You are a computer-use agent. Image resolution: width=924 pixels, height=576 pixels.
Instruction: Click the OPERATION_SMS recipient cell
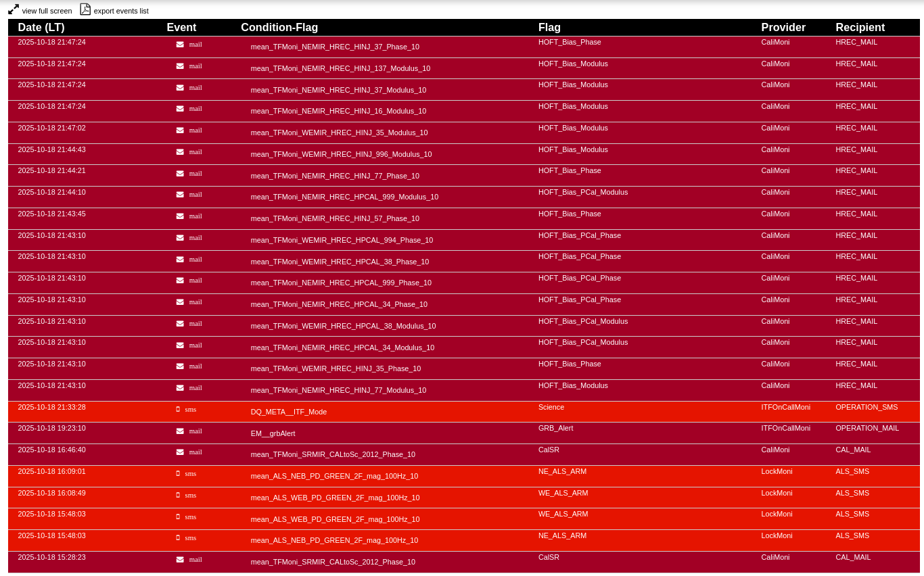click(867, 407)
